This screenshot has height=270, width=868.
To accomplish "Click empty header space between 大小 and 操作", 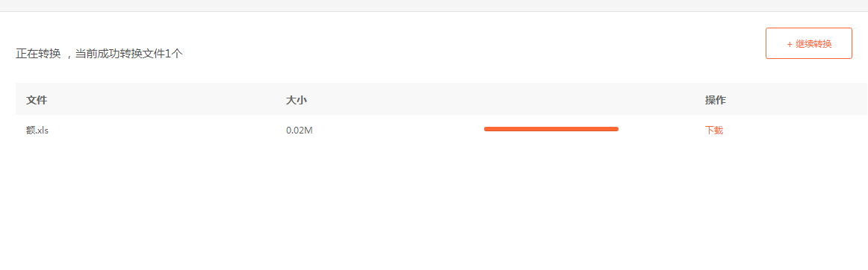I will [503, 100].
